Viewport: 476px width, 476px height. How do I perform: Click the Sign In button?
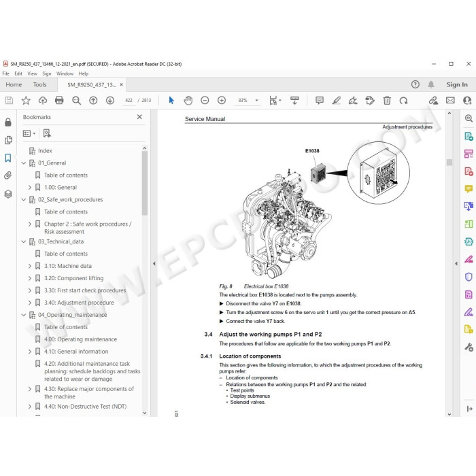(x=456, y=85)
